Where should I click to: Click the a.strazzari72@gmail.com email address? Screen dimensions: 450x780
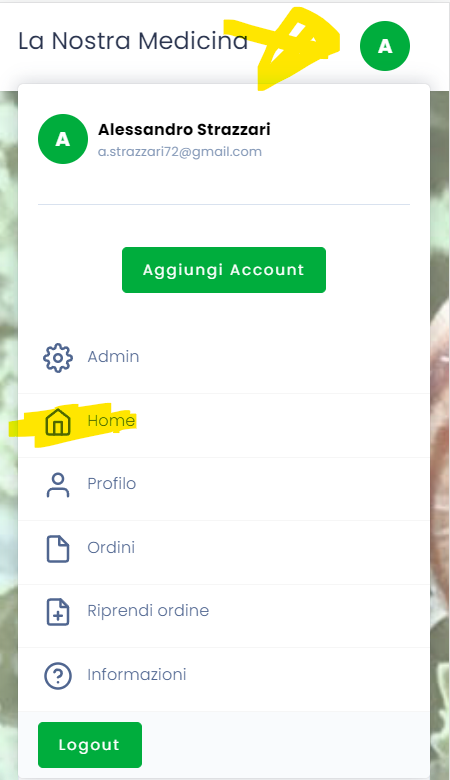(180, 152)
